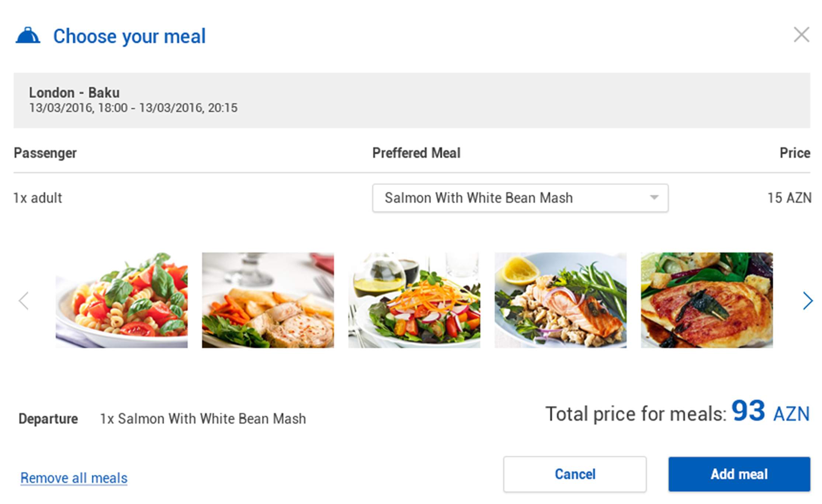Confirm with the Add meal button
822x504 pixels.
(x=739, y=474)
